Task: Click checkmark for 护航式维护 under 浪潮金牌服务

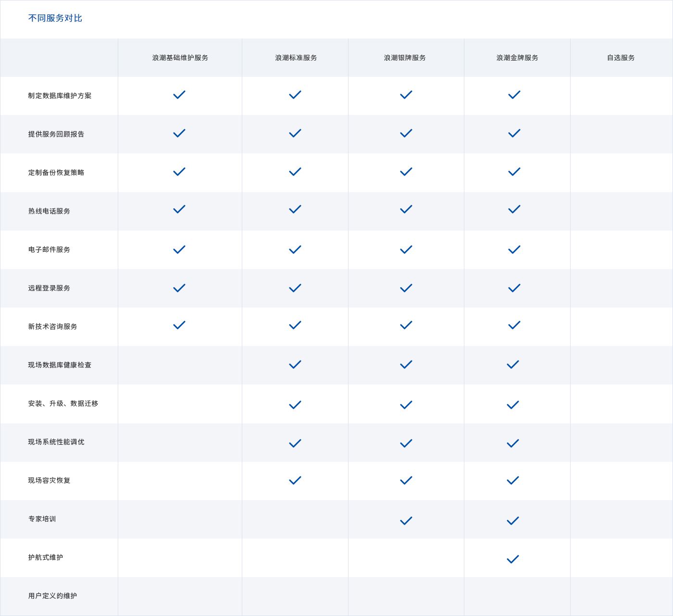Action: (x=513, y=559)
